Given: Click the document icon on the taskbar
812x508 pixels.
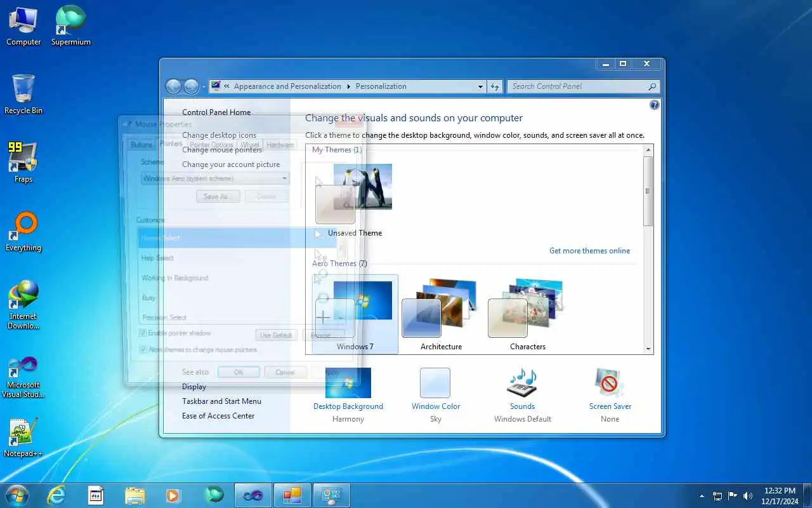Looking at the screenshot, I should click(x=96, y=495).
